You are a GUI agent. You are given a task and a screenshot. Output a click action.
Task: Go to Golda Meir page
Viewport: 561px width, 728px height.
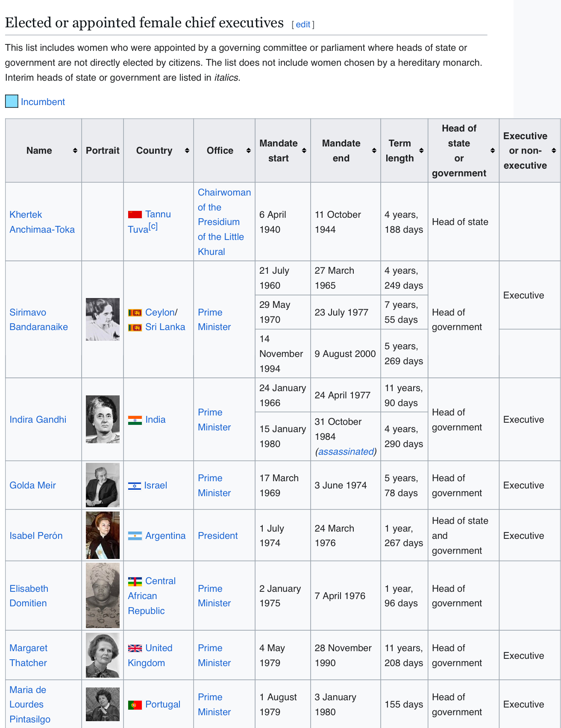coord(32,485)
